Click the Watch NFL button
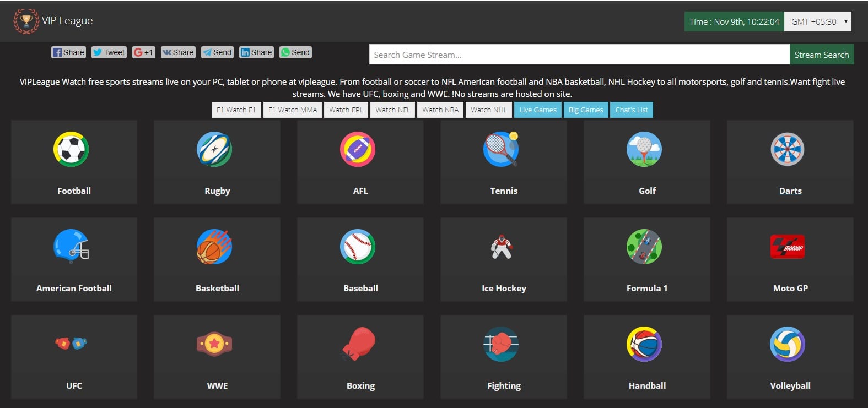868x408 pixels. [x=393, y=110]
